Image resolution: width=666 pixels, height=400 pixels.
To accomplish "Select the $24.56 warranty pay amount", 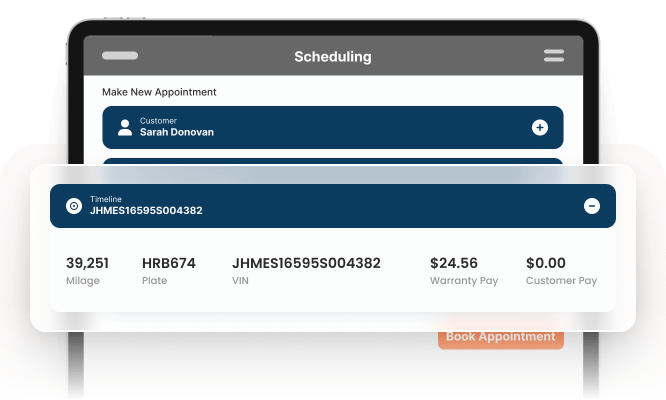I will click(453, 264).
